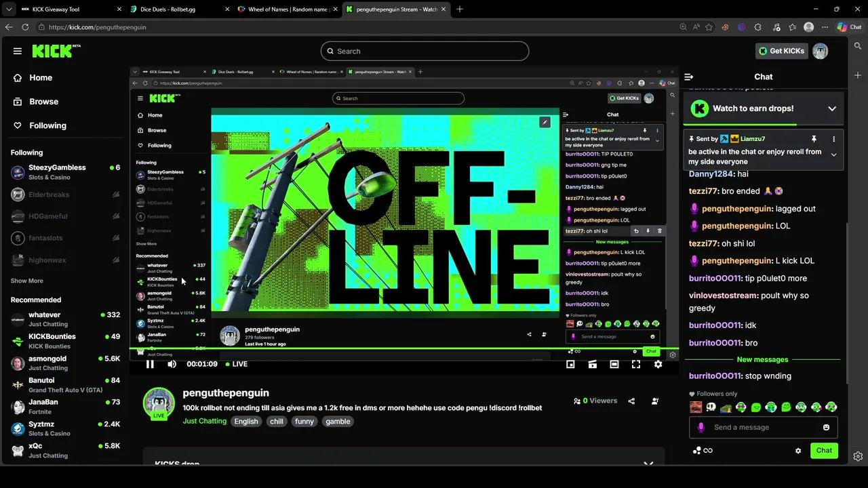Click the chat panel scrollbar
The width and height of the screenshot is (868, 488).
846,305
